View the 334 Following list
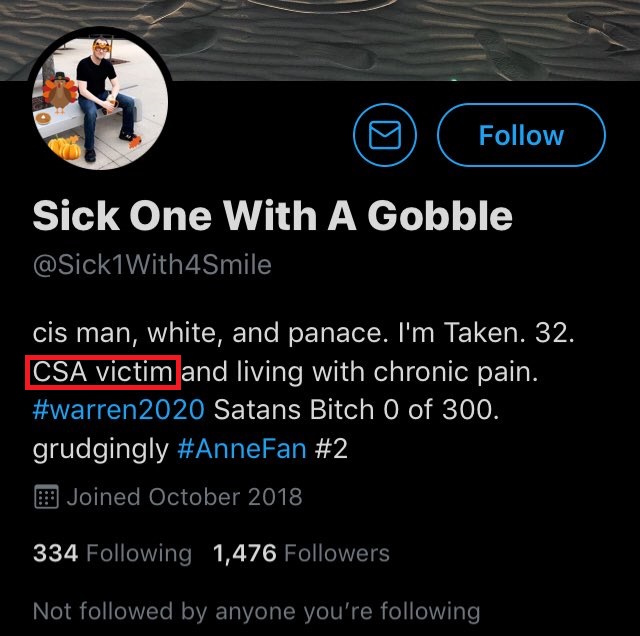The width and height of the screenshot is (640, 636). (112, 553)
